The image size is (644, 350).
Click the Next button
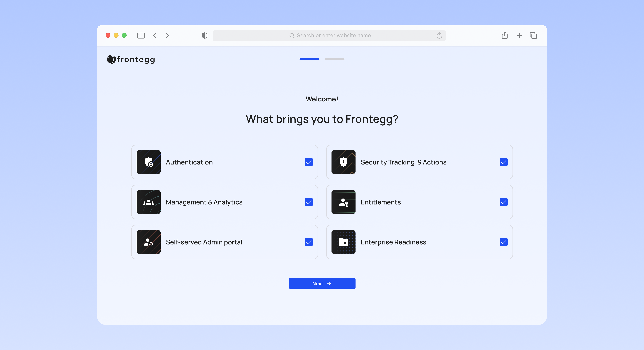pos(322,283)
